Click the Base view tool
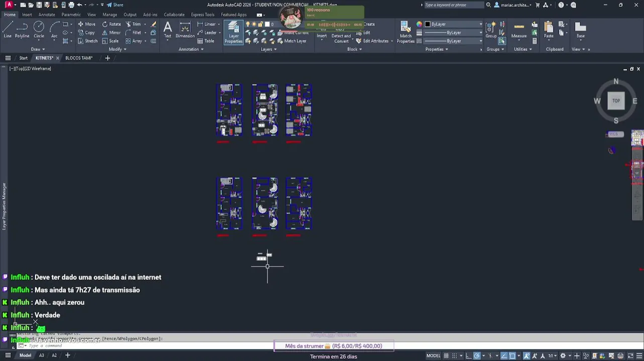The width and height of the screenshot is (644, 361). coord(580,30)
